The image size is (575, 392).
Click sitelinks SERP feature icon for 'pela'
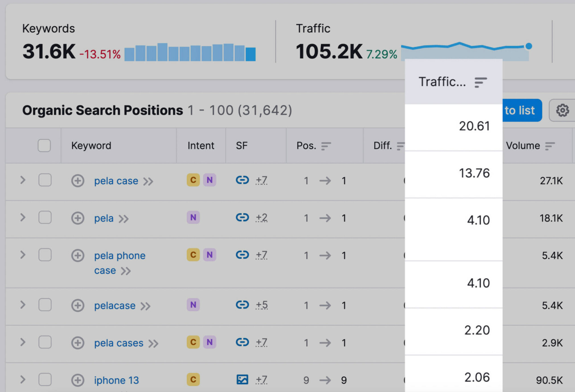point(242,217)
